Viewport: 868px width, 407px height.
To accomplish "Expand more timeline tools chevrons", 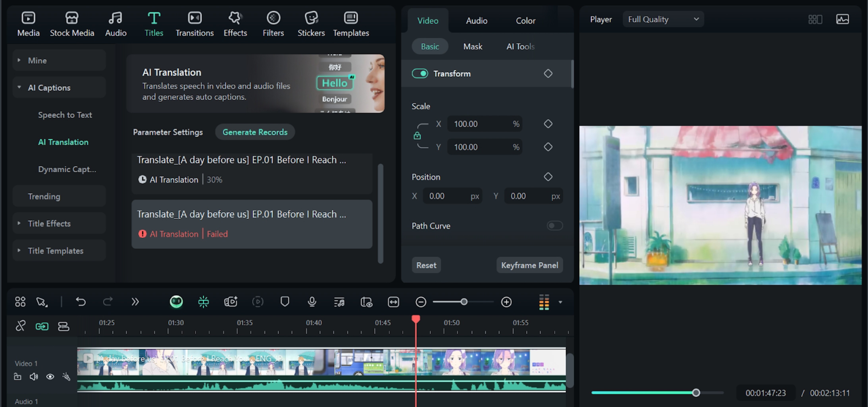I will click(135, 301).
